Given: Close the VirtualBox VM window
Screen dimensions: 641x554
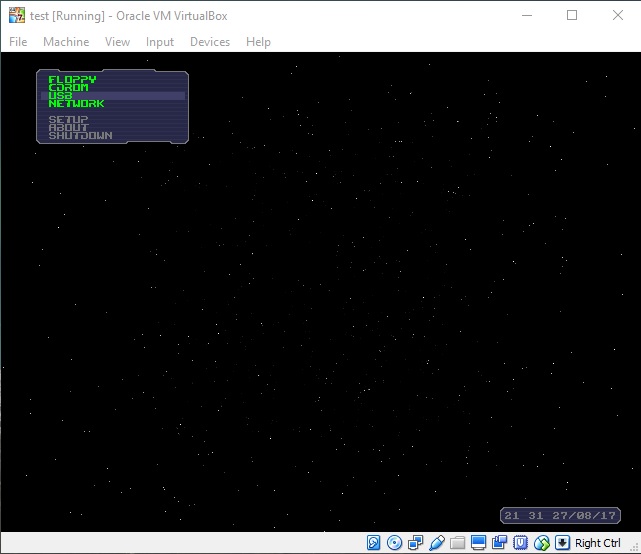Looking at the screenshot, I should pyautogui.click(x=618, y=15).
